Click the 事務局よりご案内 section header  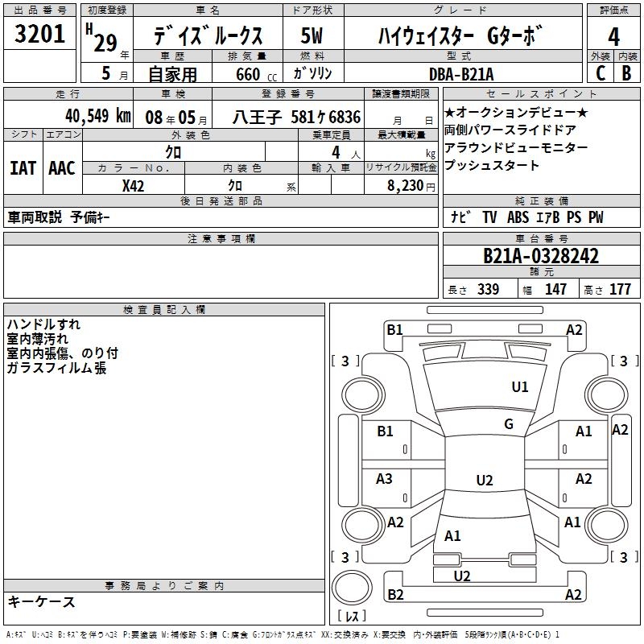pos(164,586)
